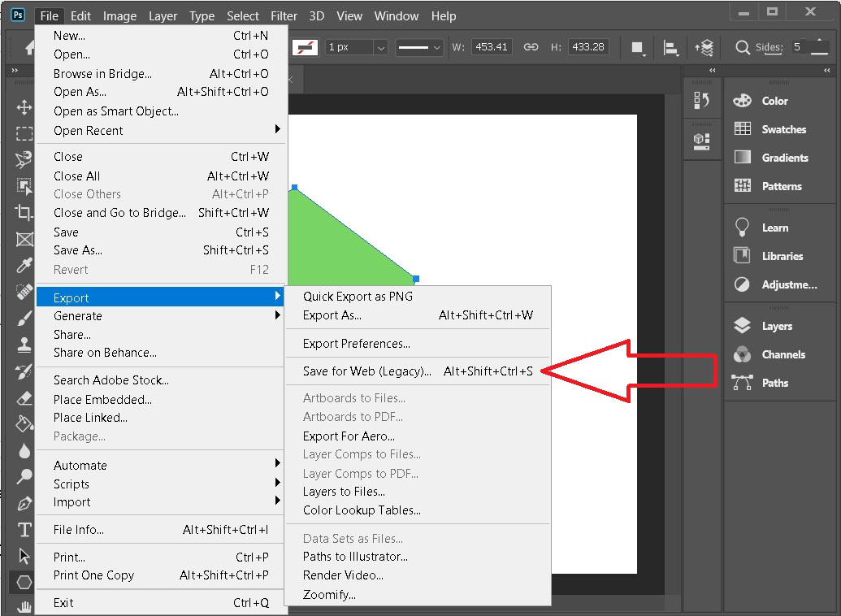
Task: Open the stroke width dropdown
Action: (380, 47)
